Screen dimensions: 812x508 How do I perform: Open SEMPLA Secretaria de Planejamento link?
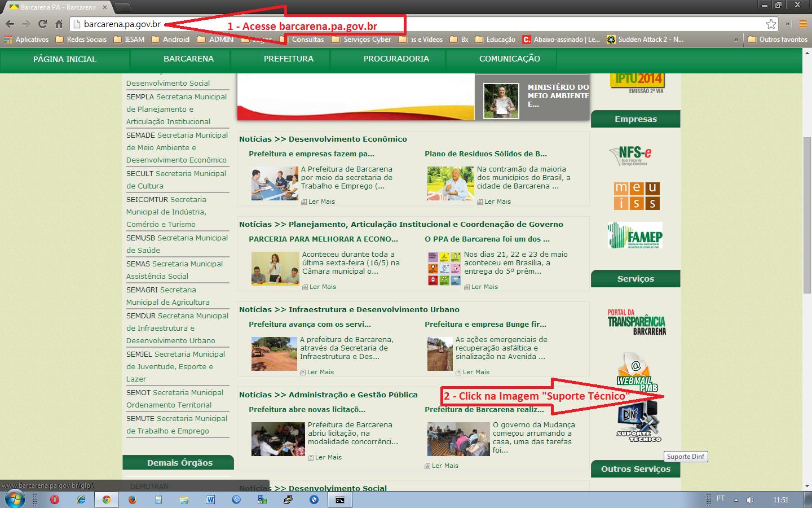176,109
